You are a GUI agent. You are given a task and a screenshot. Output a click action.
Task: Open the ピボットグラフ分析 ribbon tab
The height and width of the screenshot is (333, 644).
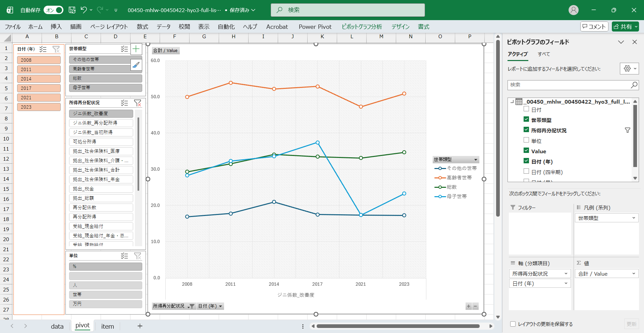(362, 27)
